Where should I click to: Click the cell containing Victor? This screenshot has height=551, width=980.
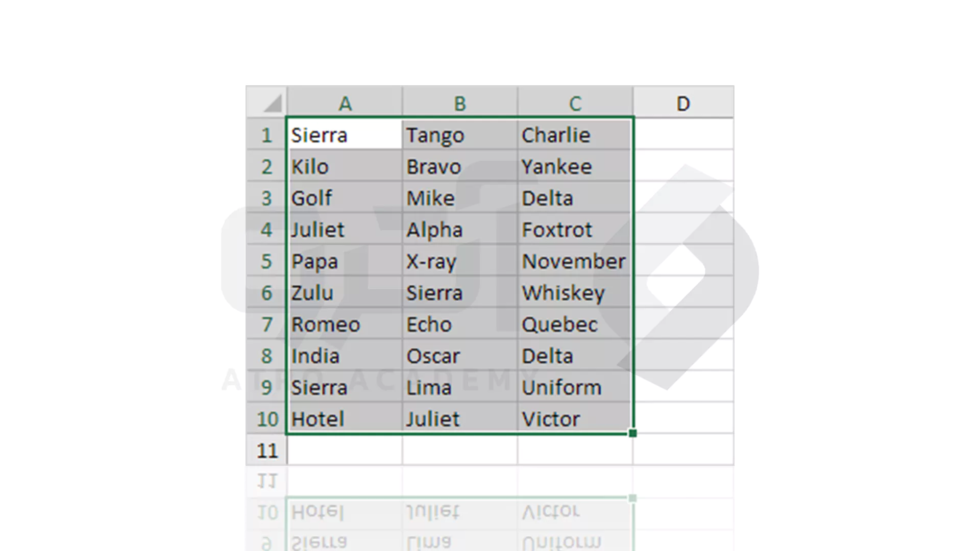575,418
